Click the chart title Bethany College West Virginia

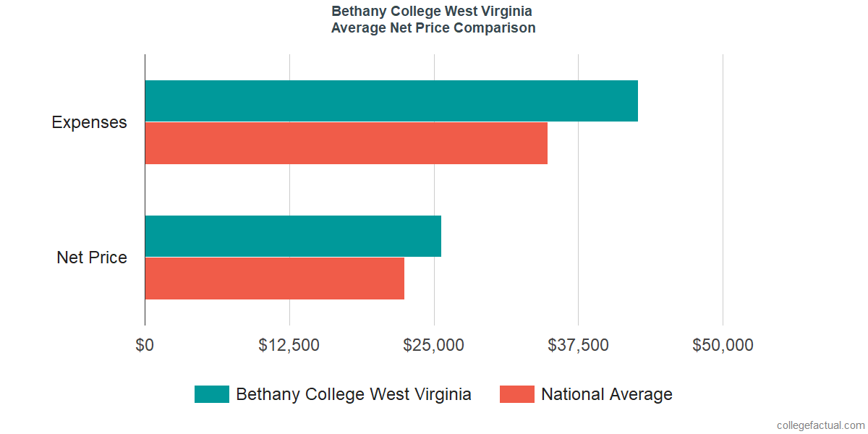coord(432,12)
